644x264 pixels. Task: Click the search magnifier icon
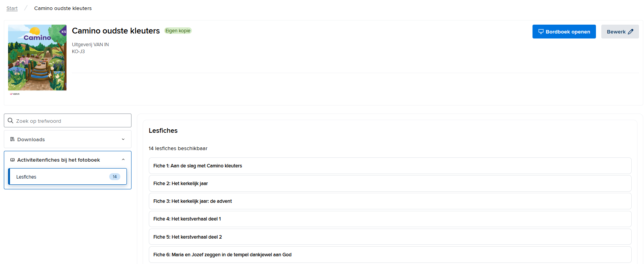tap(10, 120)
